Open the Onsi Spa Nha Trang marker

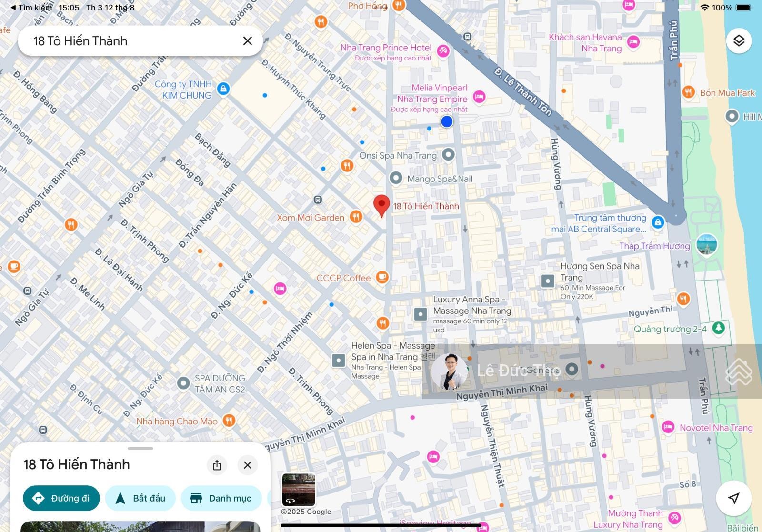pyautogui.click(x=448, y=154)
